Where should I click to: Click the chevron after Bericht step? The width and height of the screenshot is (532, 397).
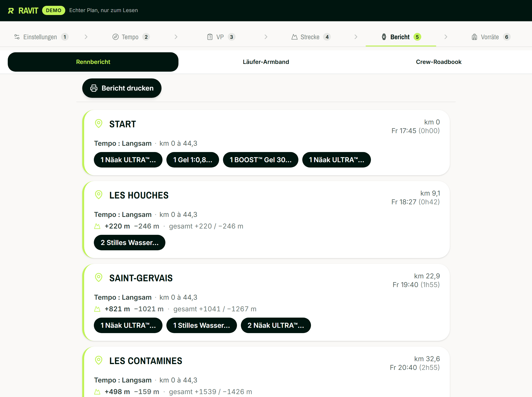[446, 37]
